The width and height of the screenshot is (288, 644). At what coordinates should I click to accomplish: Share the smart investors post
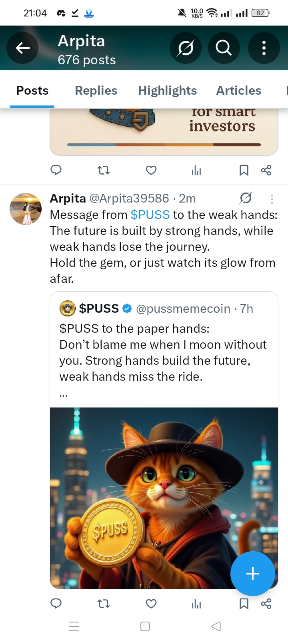coord(266,171)
